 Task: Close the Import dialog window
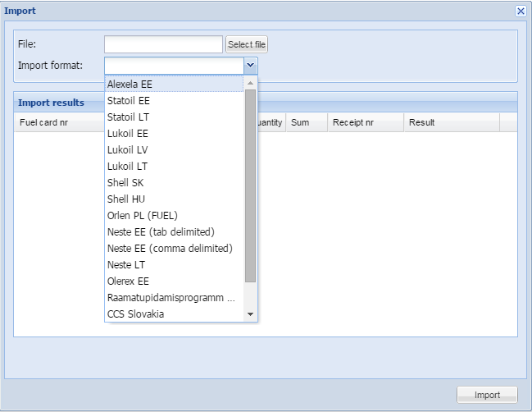point(520,11)
